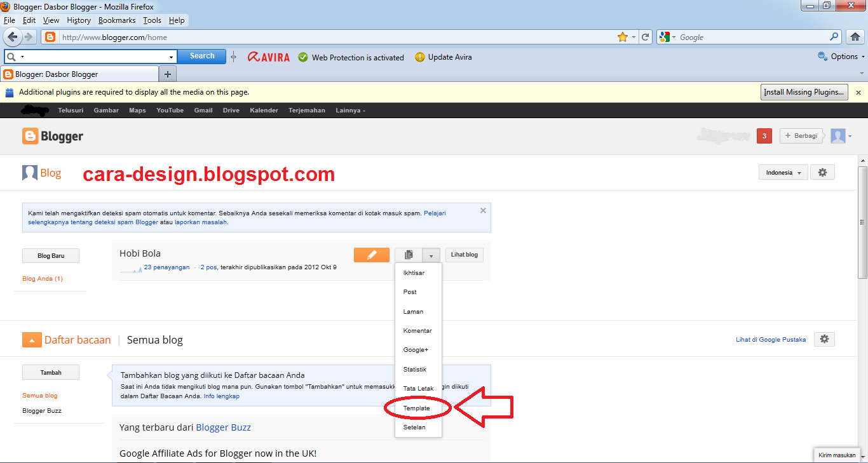This screenshot has width=868, height=463.
Task: Open the Tools menu
Action: [x=152, y=20]
